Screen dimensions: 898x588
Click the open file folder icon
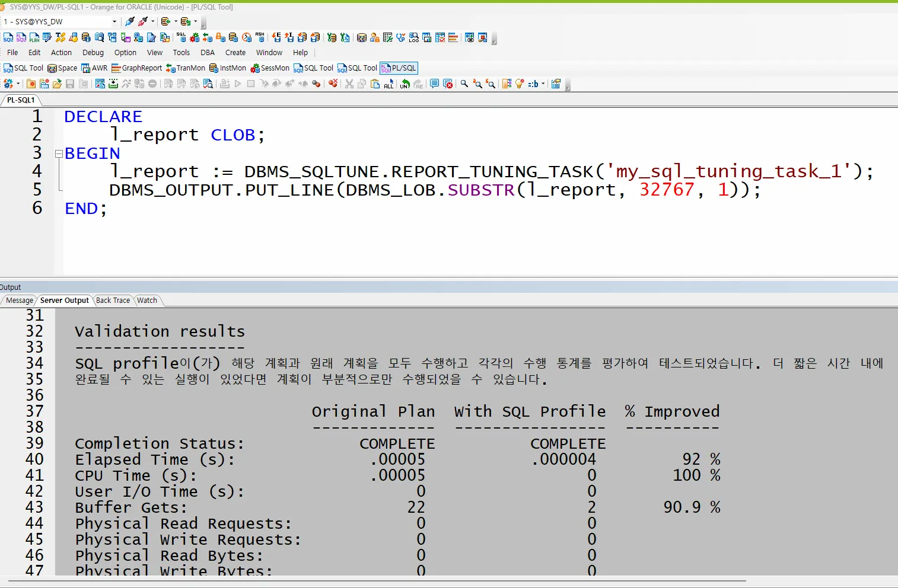pyautogui.click(x=57, y=84)
